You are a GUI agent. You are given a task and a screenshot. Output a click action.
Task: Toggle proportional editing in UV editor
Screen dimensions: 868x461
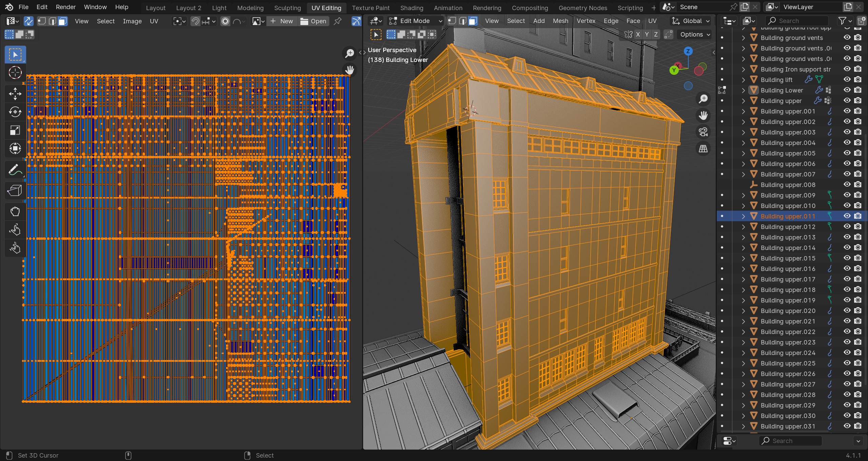point(225,21)
